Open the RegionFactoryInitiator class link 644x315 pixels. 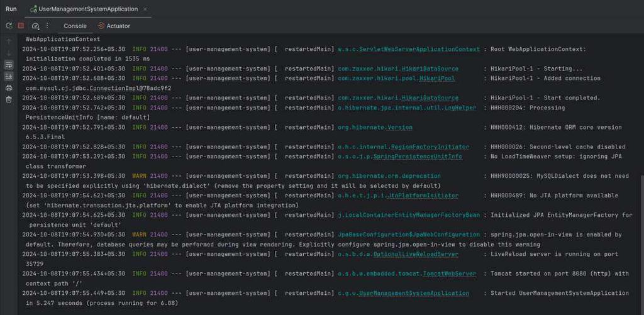point(430,146)
